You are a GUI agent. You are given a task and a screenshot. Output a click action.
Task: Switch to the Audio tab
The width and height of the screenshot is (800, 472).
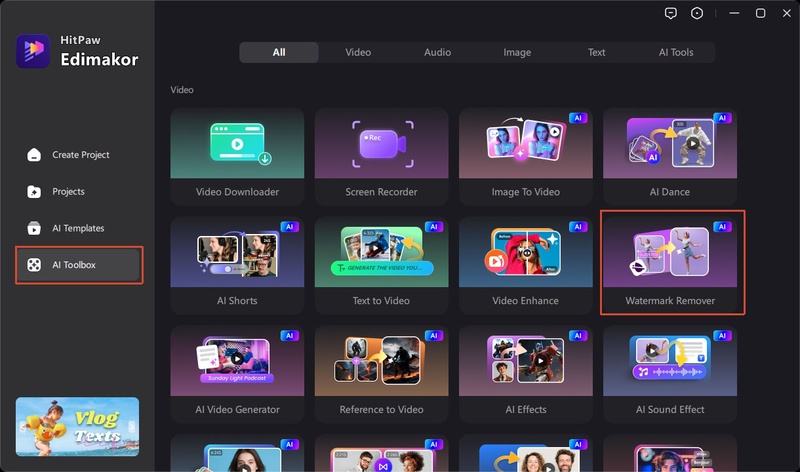coord(438,53)
